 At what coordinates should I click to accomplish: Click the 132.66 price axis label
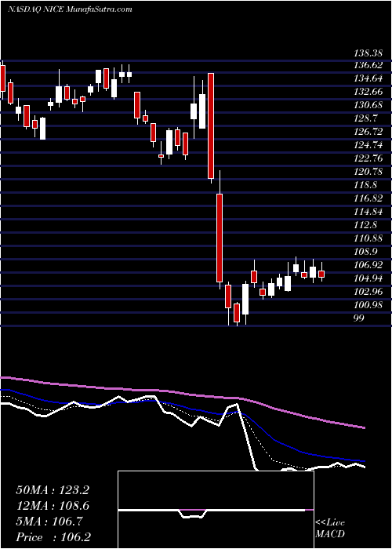[368, 92]
